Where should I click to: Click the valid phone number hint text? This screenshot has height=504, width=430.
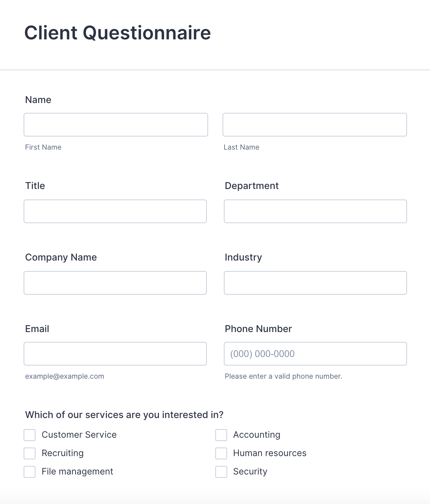[x=283, y=376]
